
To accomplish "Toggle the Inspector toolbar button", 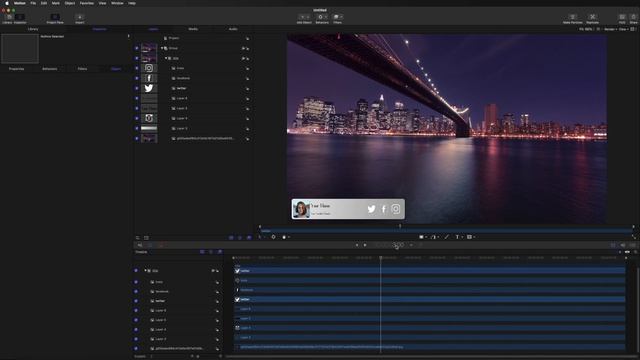I will [20, 18].
